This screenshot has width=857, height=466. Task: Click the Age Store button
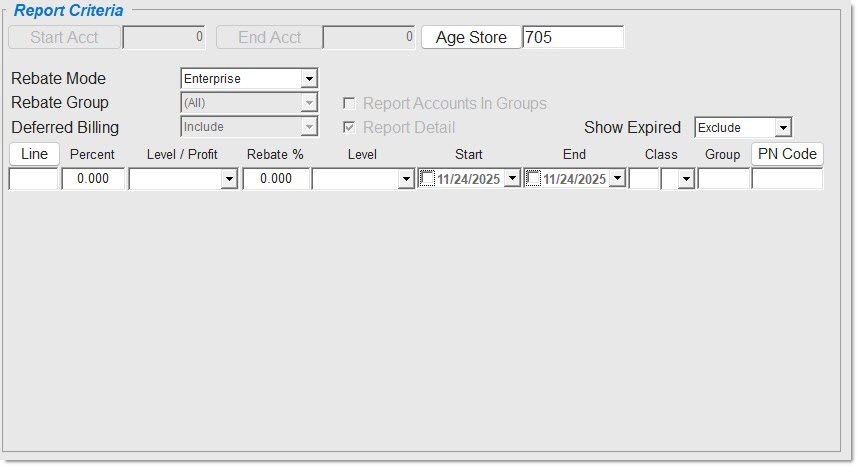pos(471,38)
